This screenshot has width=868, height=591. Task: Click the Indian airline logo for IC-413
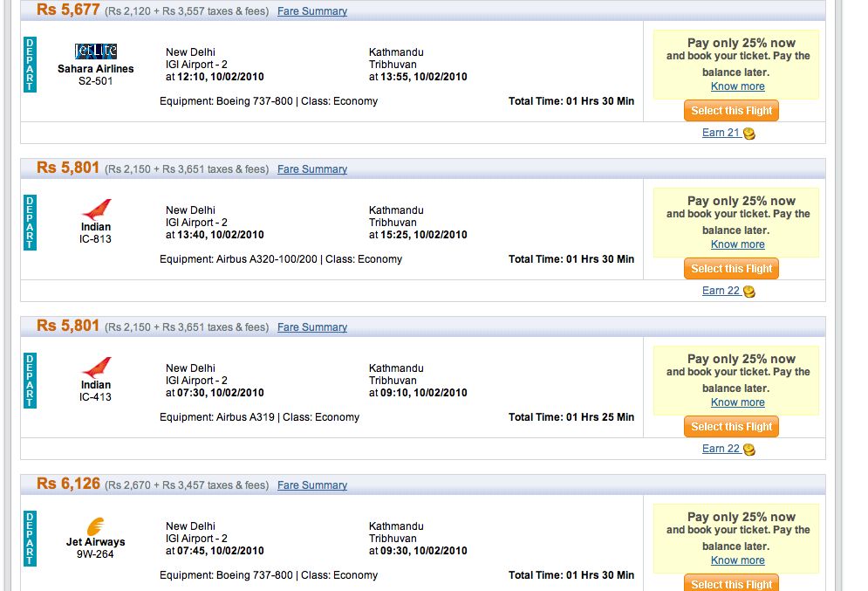tap(96, 368)
